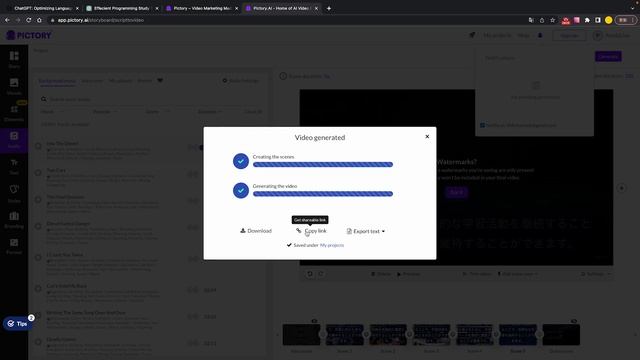Select the Can't Hold Me Back track radio

[38, 289]
